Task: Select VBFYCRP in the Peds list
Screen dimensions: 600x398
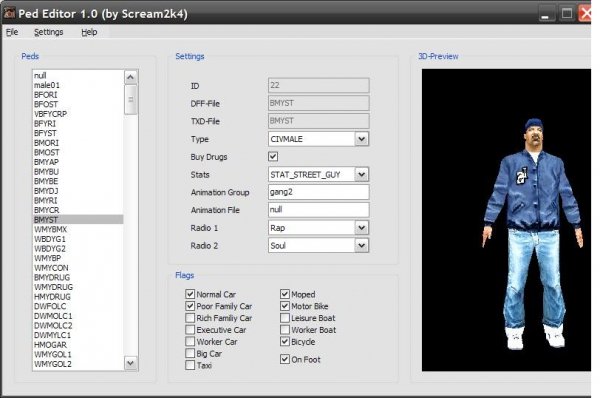Action: (x=78, y=114)
